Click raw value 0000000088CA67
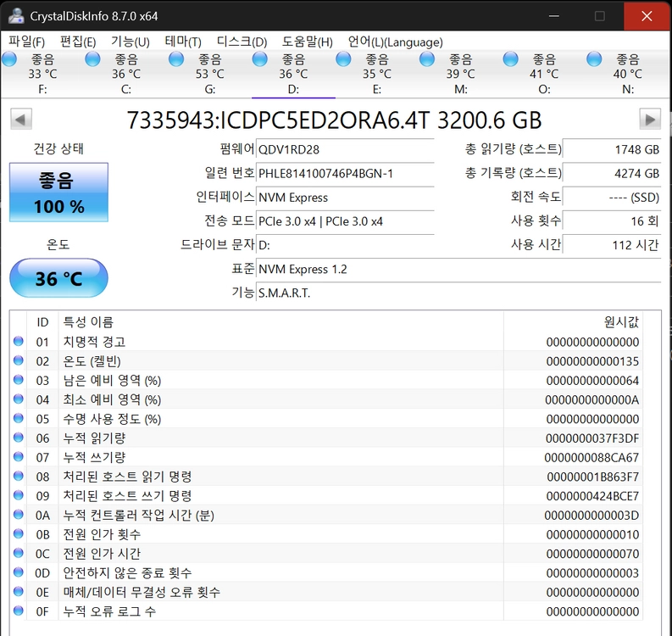 591,458
